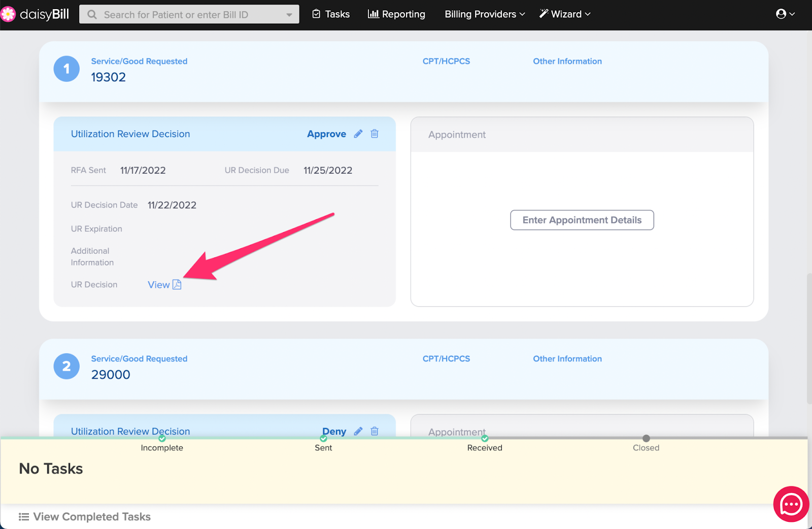812x529 pixels.
Task: Expand the Billing Providers menu
Action: pos(485,14)
